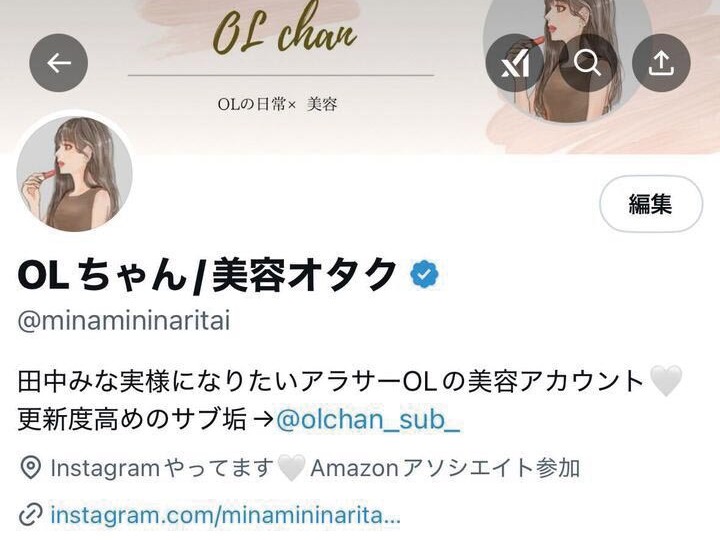This screenshot has height=540, width=720.
Task: Open Grok via the xI icon
Action: [x=515, y=63]
